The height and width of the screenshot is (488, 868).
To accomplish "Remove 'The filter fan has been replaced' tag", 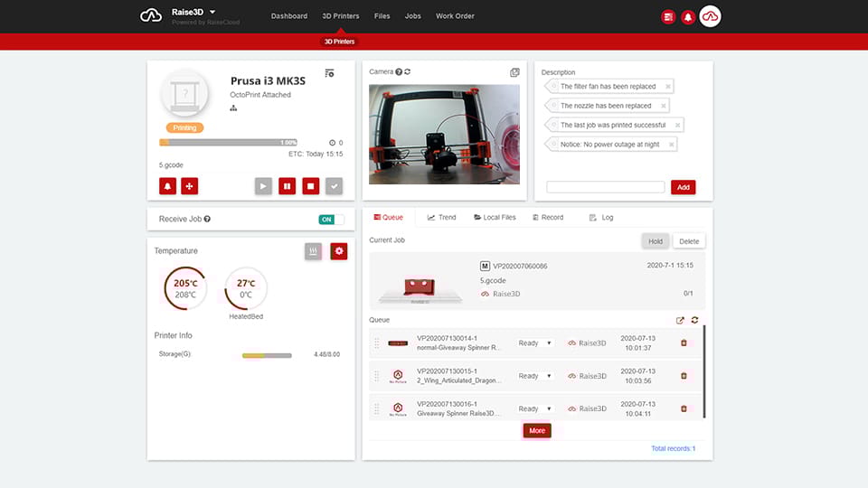I will (668, 87).
